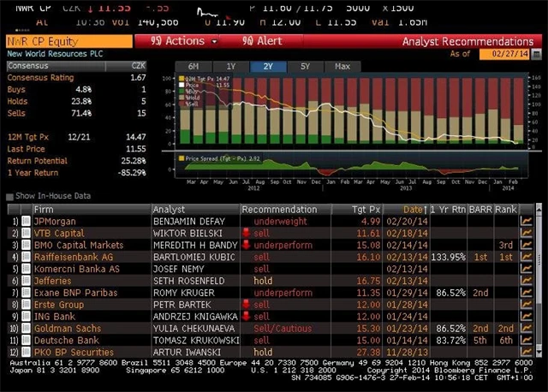Click the report icon beside Deutsche Bank

(x=26, y=341)
